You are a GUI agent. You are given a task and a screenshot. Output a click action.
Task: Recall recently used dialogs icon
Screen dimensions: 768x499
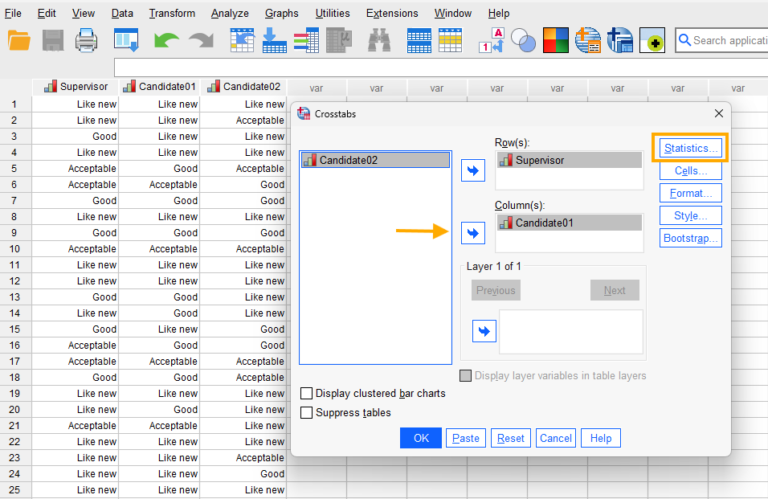coord(126,40)
